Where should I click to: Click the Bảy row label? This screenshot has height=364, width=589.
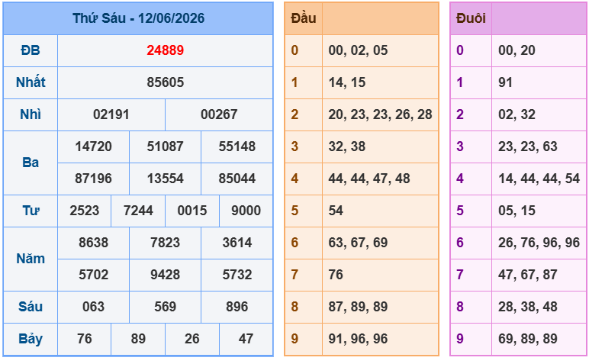pos(31,339)
